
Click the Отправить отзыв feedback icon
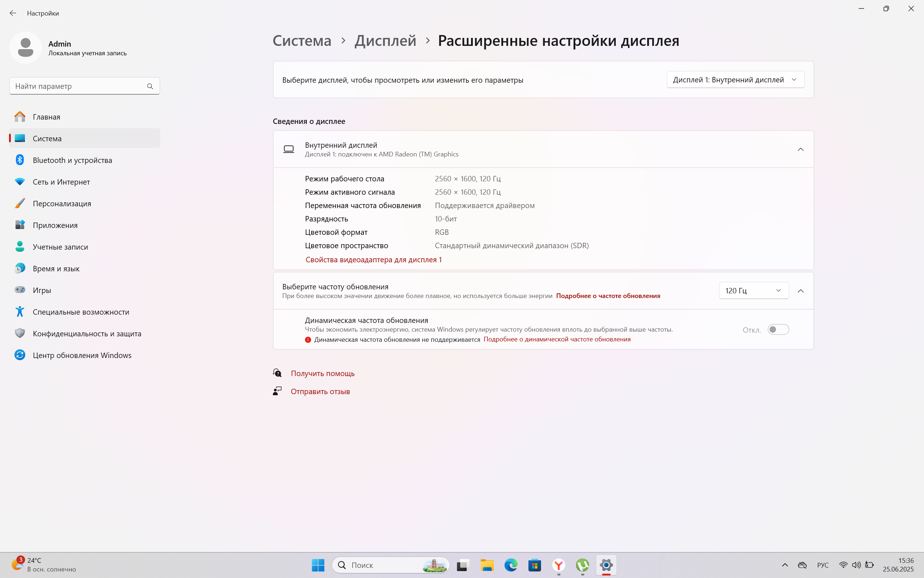[x=277, y=391]
